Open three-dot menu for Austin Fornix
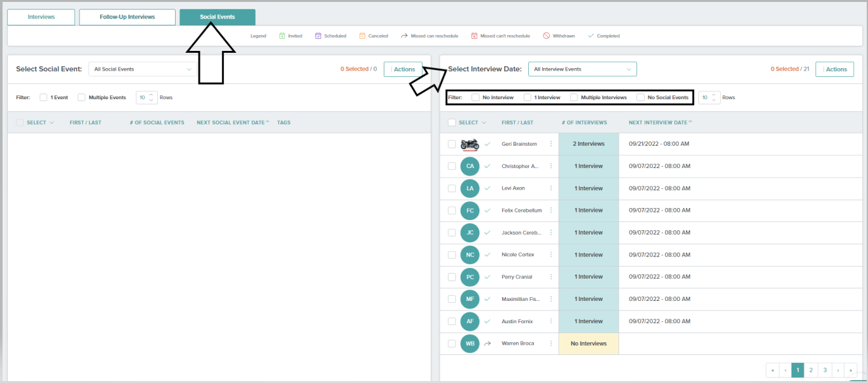868x383 pixels. (x=551, y=321)
